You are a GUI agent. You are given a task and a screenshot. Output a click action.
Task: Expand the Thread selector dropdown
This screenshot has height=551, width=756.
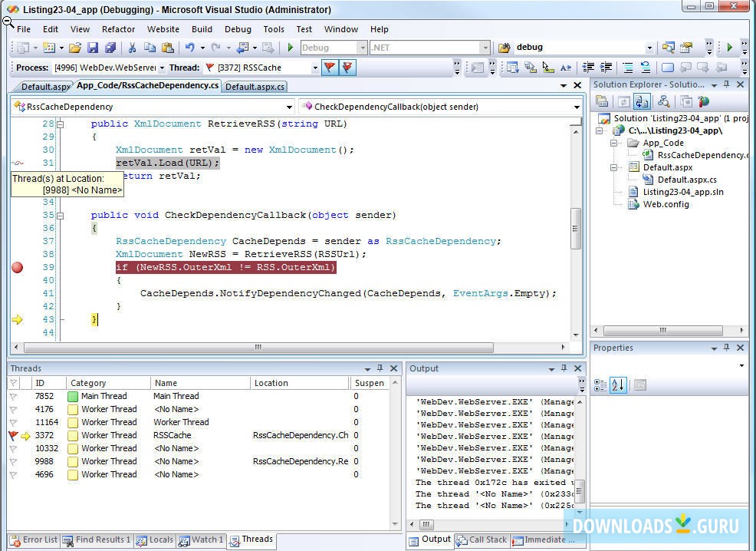314,68
